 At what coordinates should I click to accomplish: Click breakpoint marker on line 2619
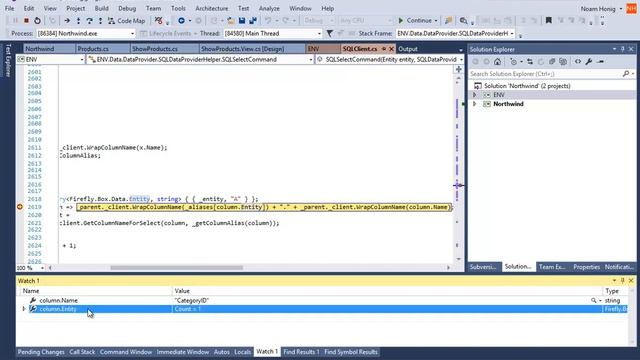tap(19, 207)
